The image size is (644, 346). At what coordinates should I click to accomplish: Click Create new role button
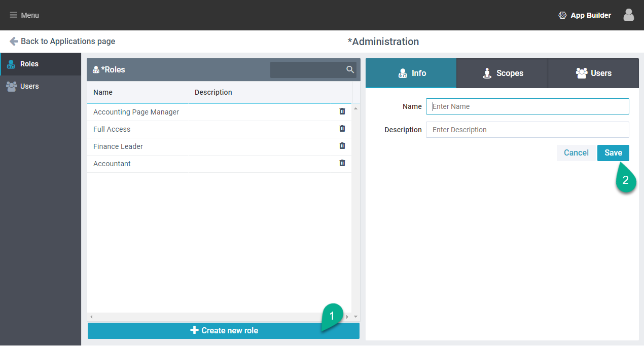[224, 331]
